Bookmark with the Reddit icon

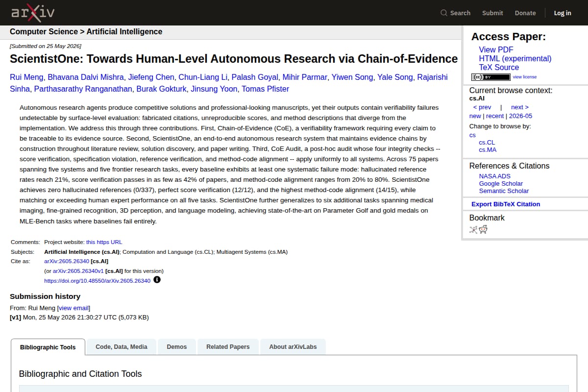tap(483, 229)
